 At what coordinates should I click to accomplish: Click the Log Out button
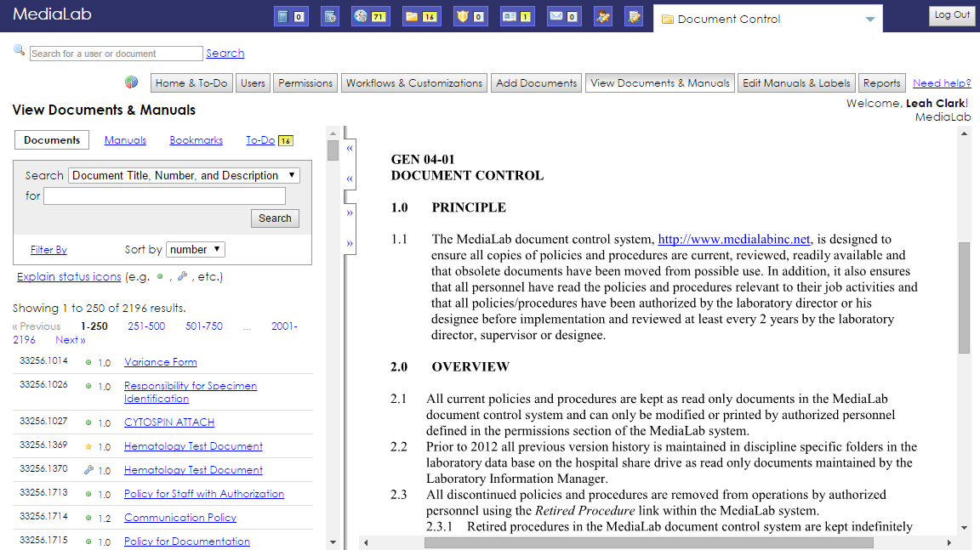coord(952,15)
